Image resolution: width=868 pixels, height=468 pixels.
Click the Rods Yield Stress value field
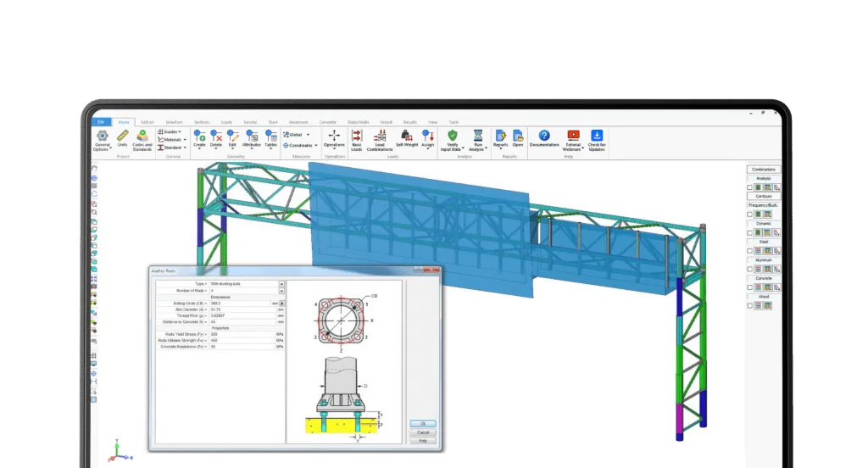(243, 334)
